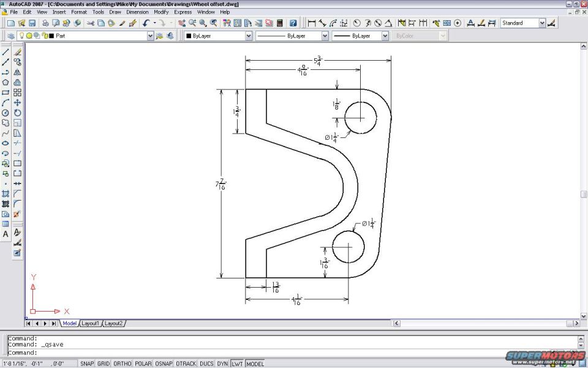The width and height of the screenshot is (588, 368).
Task: Open the QuickCalc calculator icon
Action: [x=280, y=23]
